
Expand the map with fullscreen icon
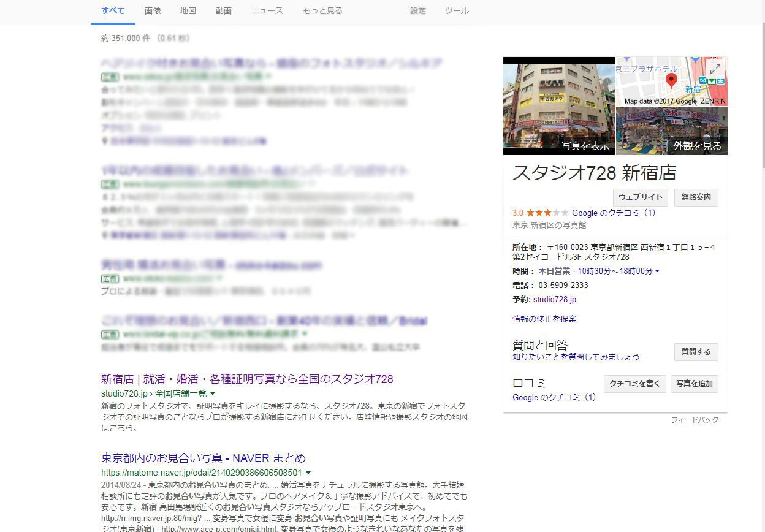[714, 69]
